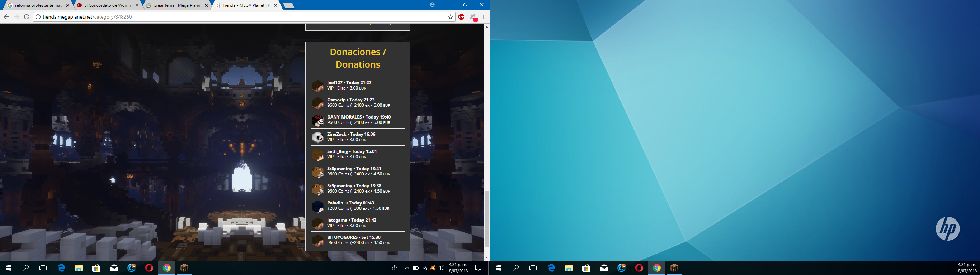Open the Wi-Fi network tray icon
The image size is (980, 275).
click(x=425, y=268)
